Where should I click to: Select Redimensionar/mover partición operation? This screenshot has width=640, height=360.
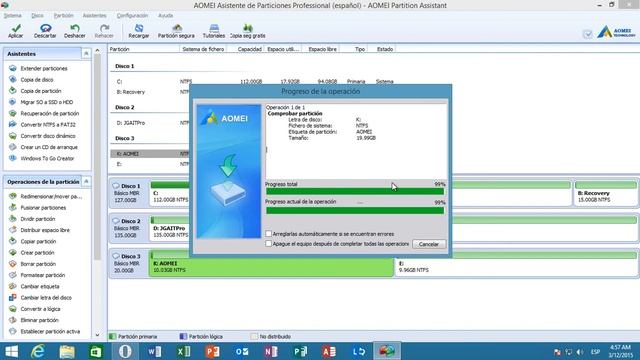51,196
